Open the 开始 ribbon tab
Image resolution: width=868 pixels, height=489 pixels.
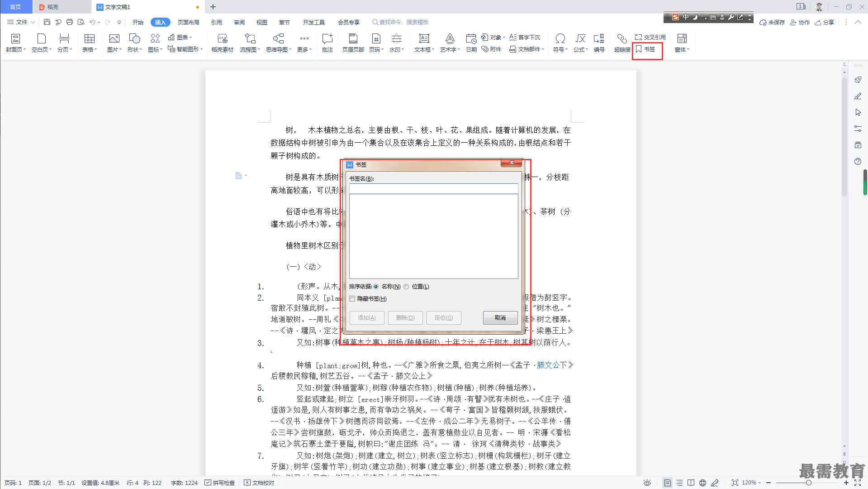(138, 22)
